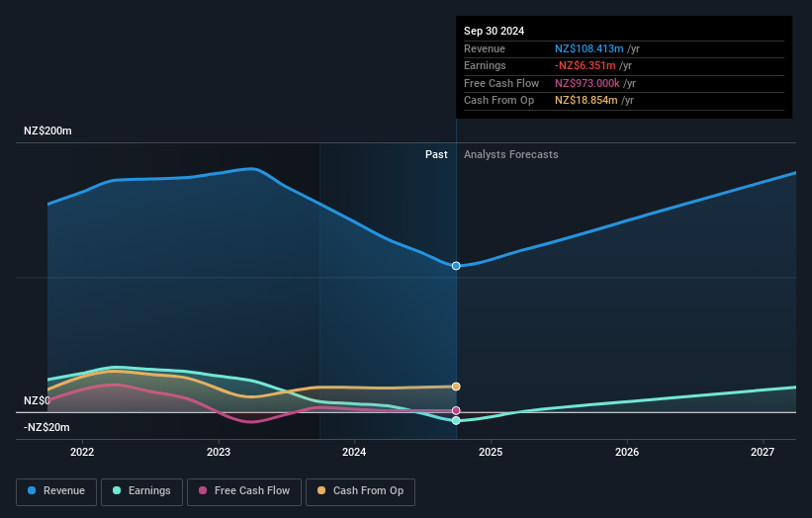Click the Past section label
The height and width of the screenshot is (518, 812).
click(436, 155)
